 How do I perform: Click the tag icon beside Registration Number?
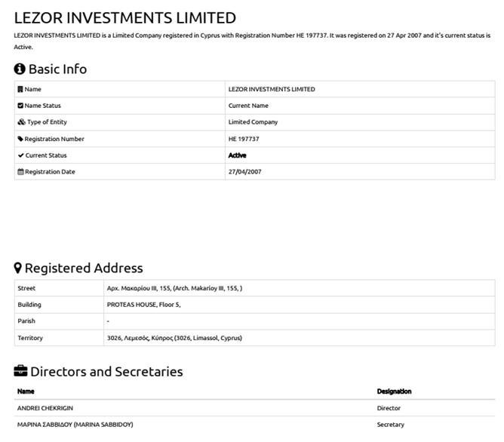pos(20,139)
